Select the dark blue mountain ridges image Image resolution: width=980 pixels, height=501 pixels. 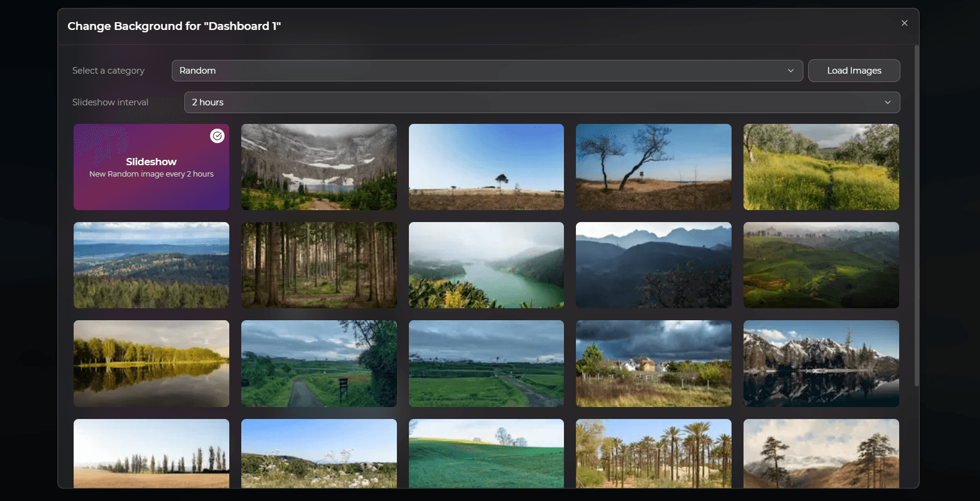[x=653, y=265]
